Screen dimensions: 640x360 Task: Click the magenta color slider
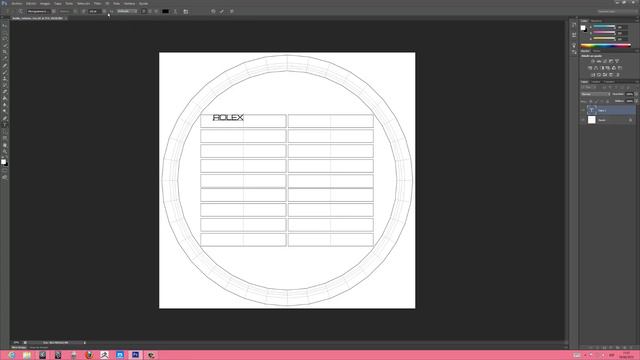604,32
